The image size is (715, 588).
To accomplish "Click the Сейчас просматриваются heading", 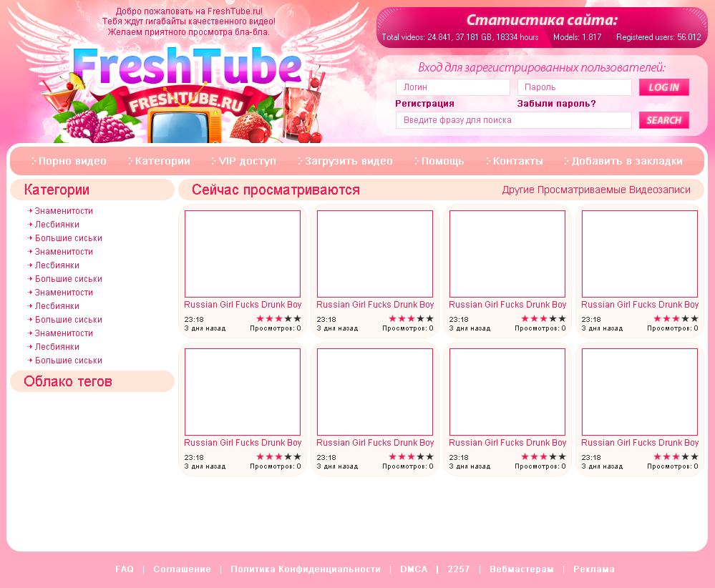I will [x=276, y=190].
